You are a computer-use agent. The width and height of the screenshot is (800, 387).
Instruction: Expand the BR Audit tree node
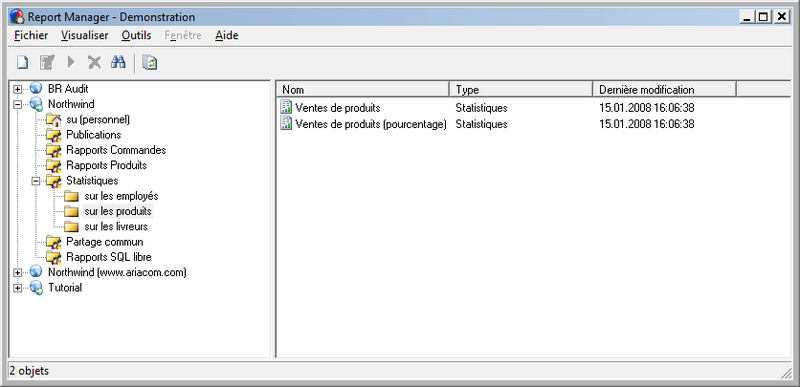[18, 89]
